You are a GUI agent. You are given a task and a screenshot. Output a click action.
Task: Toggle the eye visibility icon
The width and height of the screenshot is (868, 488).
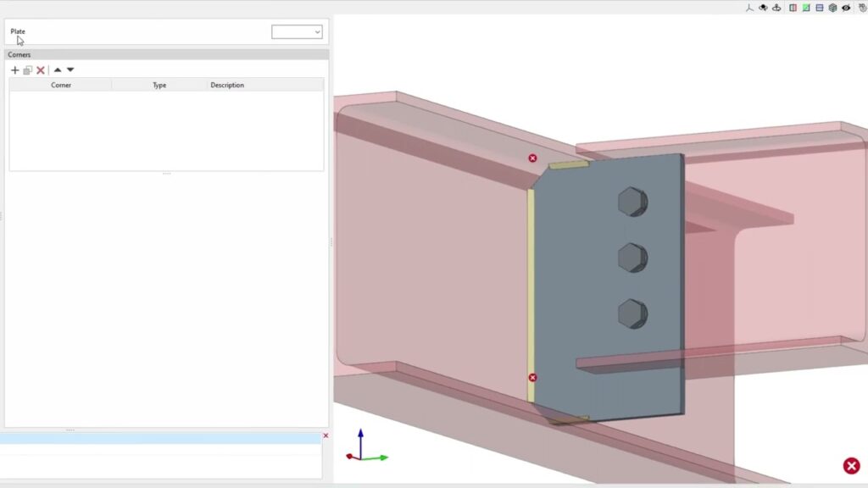click(x=846, y=8)
